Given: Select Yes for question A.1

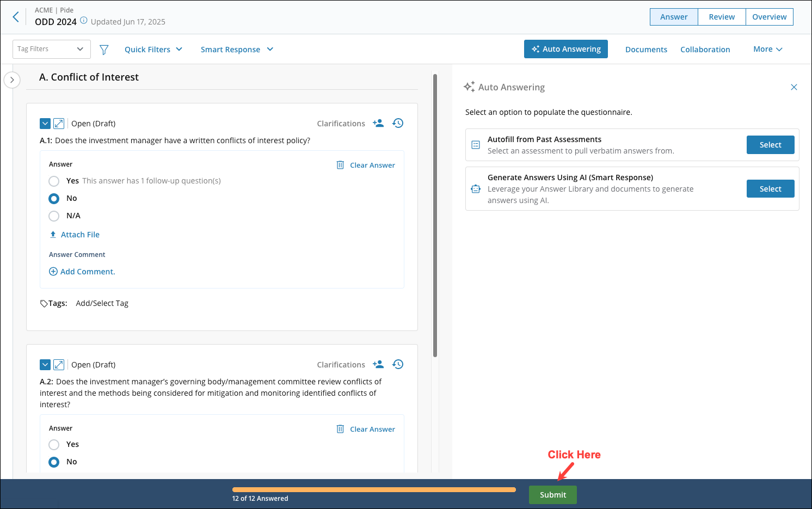Looking at the screenshot, I should click(54, 181).
